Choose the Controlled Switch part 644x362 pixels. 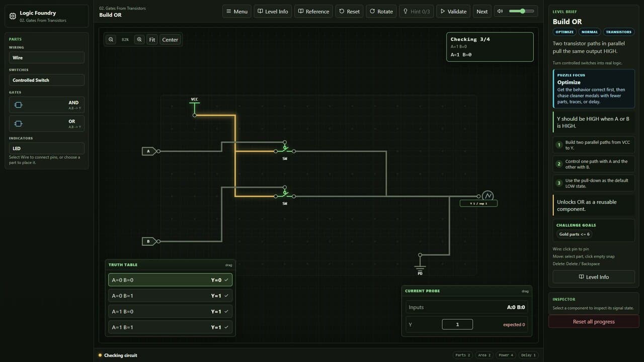pyautogui.click(x=47, y=80)
